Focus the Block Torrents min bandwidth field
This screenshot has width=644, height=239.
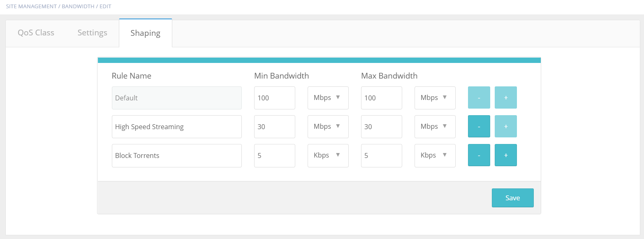[x=275, y=155]
